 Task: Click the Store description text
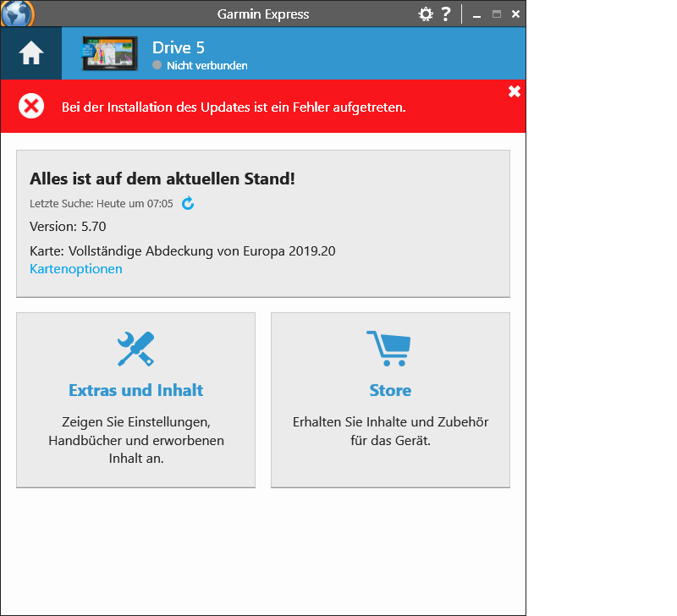pyautogui.click(x=390, y=431)
